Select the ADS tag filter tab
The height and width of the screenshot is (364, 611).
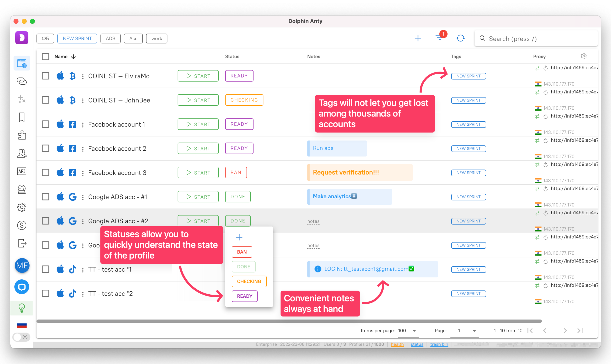tap(111, 39)
